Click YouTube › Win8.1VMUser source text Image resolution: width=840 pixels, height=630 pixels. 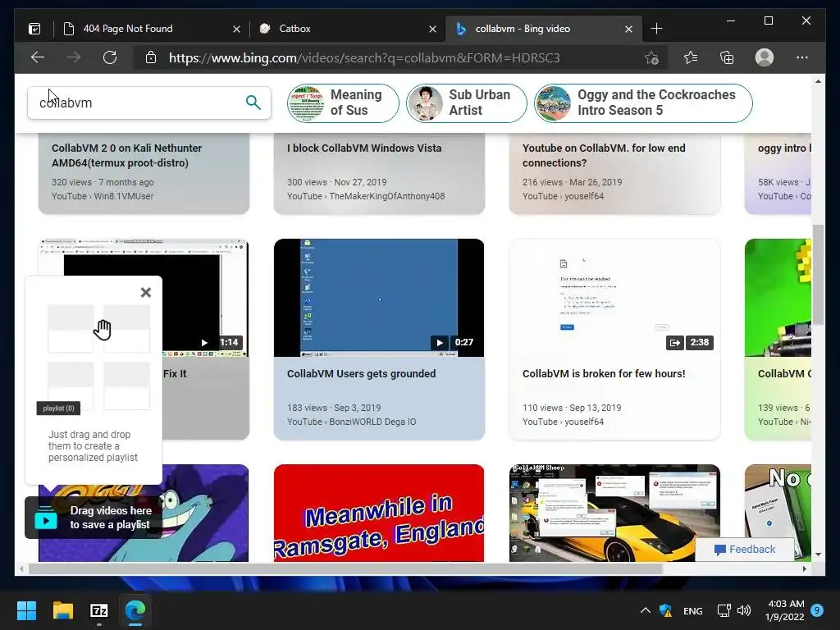[x=103, y=196]
